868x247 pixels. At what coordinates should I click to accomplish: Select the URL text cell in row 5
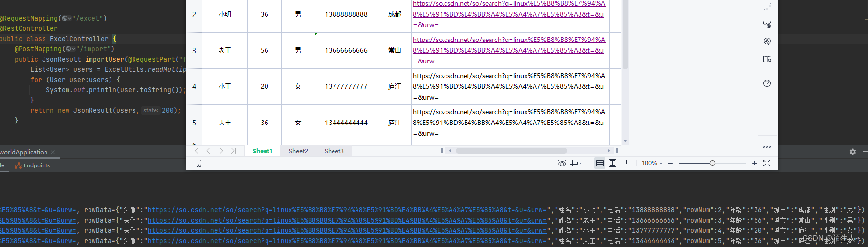coord(511,123)
